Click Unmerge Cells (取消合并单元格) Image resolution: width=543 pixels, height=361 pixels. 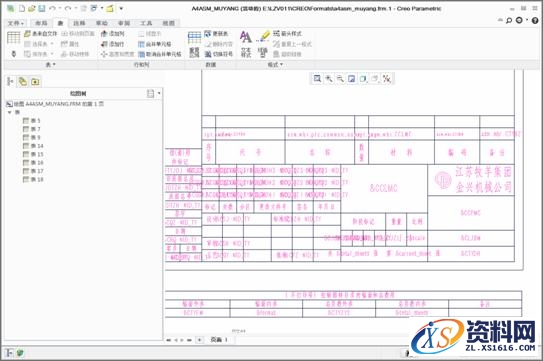coord(160,54)
